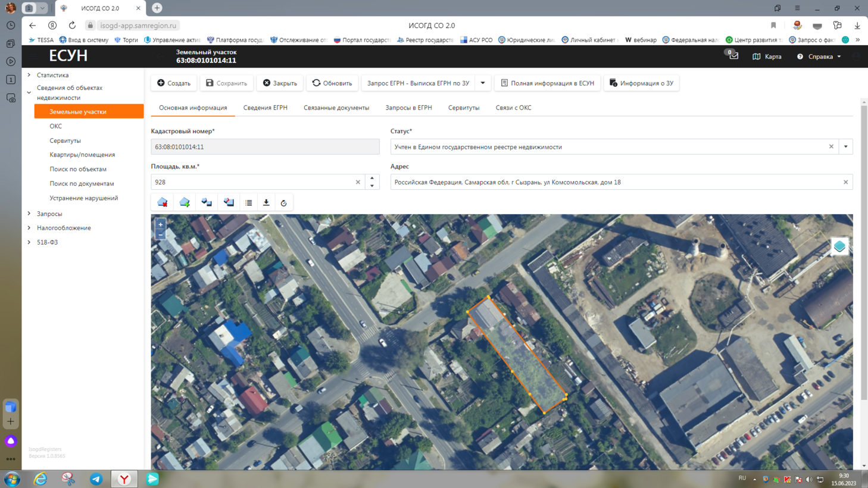868x488 pixels.
Task: Open the Запрос ЕГРН dropdown arrow
Action: point(483,83)
